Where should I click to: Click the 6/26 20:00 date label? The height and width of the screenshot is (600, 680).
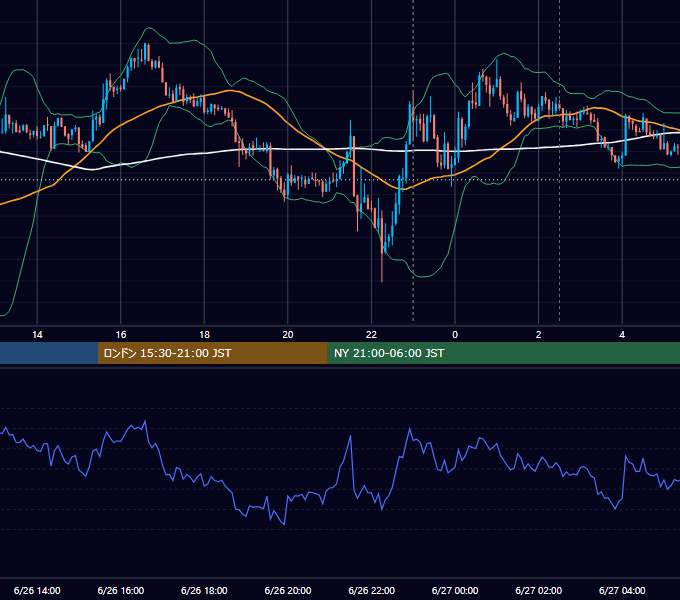[x=288, y=590]
